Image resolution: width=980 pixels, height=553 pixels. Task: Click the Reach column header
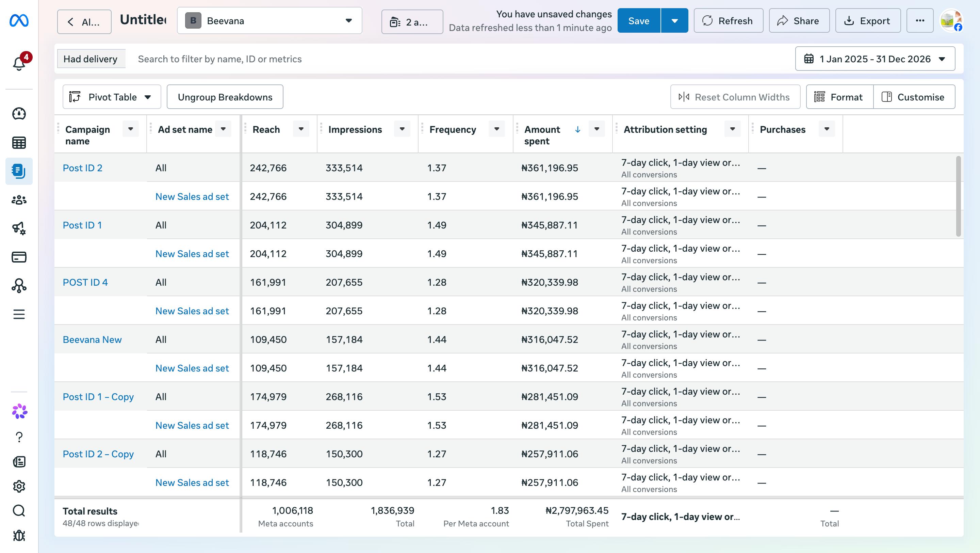pyautogui.click(x=266, y=129)
